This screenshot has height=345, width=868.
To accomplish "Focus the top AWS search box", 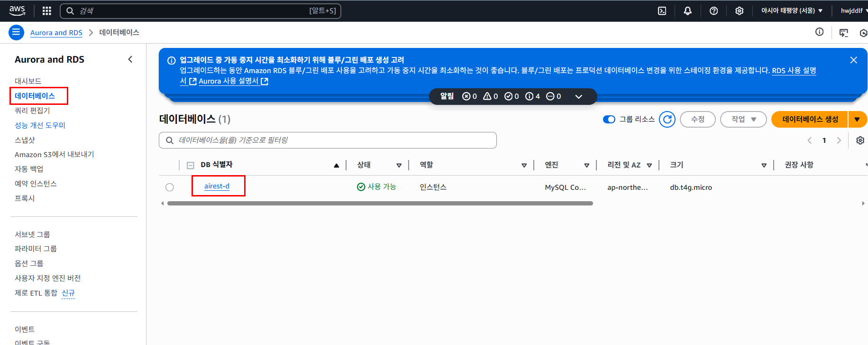I will (201, 10).
